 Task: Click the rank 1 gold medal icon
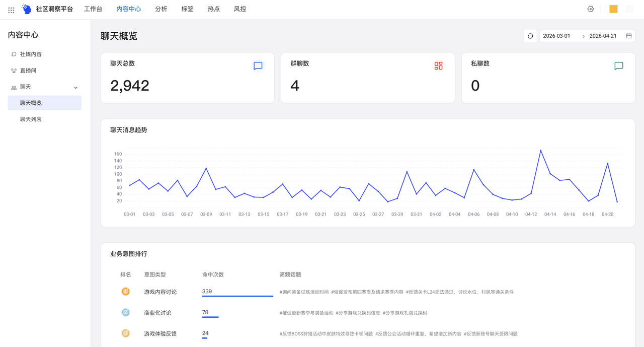[126, 292]
